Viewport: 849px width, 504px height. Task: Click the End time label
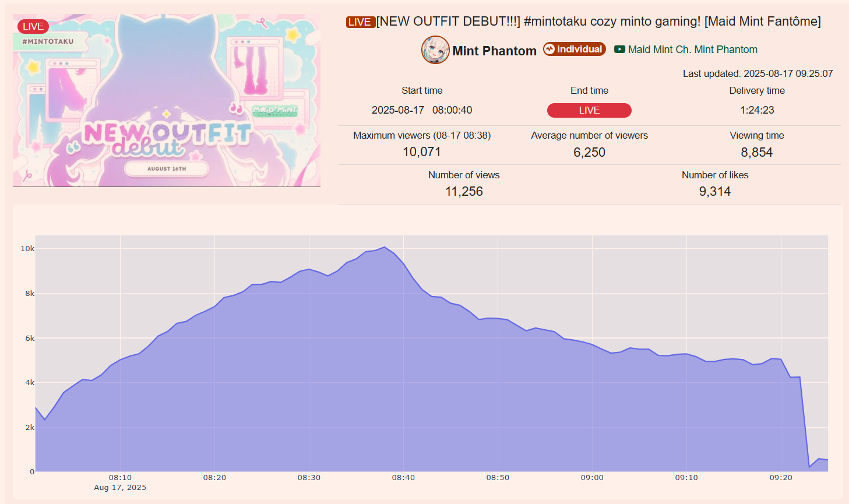tap(589, 90)
